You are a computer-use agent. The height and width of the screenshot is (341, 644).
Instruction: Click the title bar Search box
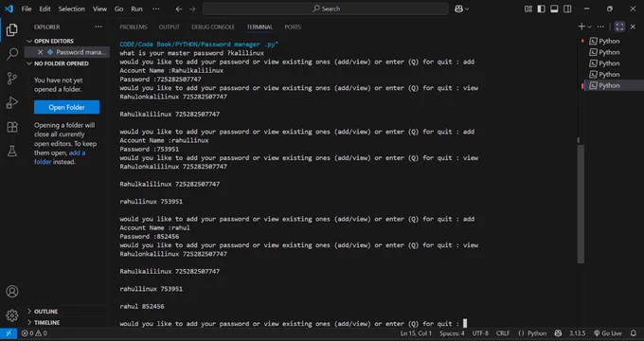click(x=325, y=9)
